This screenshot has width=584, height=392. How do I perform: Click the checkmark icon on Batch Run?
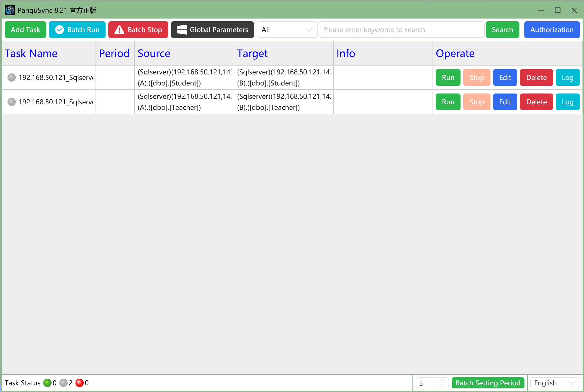click(x=60, y=30)
